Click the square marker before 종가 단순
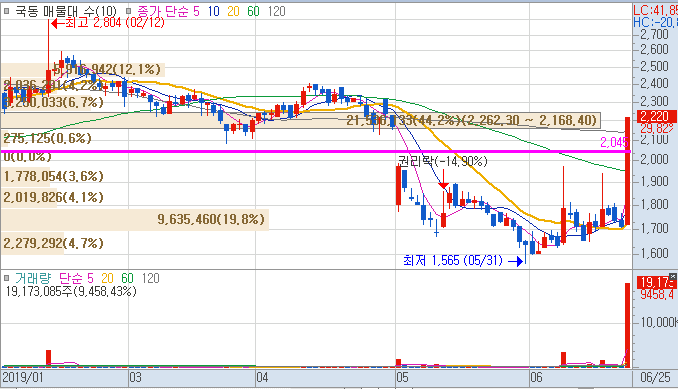The width and height of the screenshot is (678, 389). pos(128,11)
